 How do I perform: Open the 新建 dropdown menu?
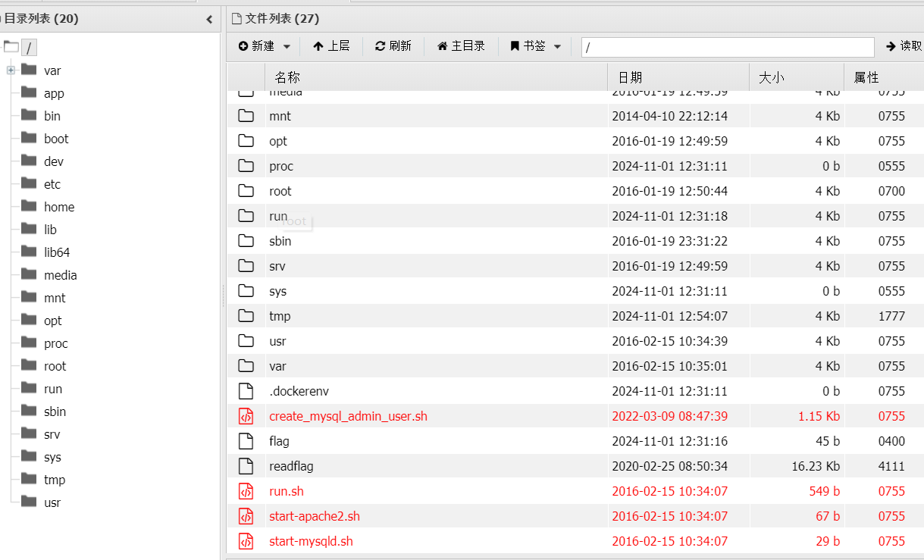click(x=264, y=46)
